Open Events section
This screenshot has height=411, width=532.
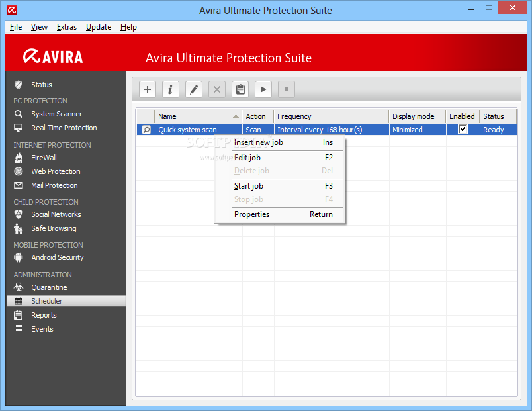42,329
